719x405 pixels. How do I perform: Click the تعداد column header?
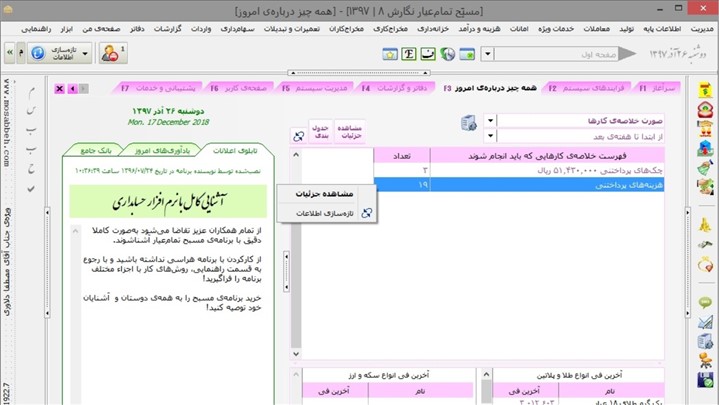coord(402,156)
